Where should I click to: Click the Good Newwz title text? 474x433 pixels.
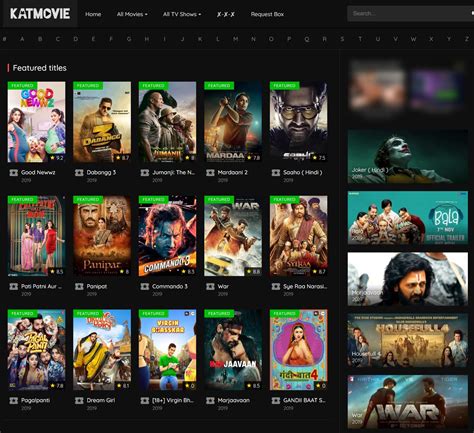click(x=38, y=172)
